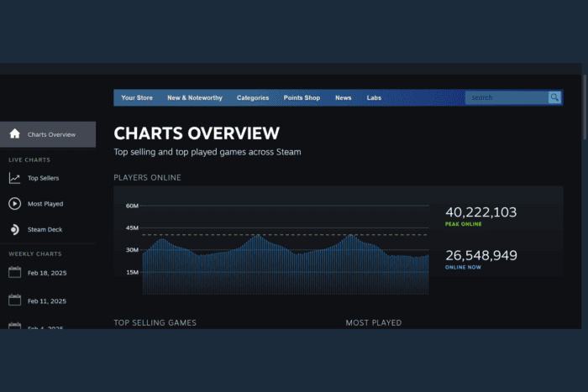Viewport: 588px width, 392px height.
Task: Click the Most Played play-circle icon
Action: point(14,203)
